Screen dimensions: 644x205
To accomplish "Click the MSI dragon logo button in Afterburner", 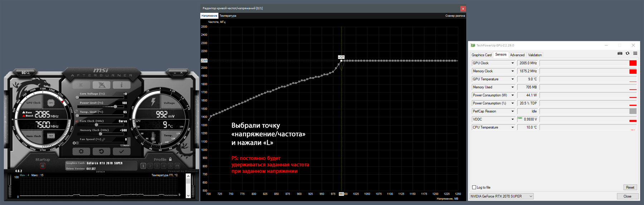I will 102,85.
